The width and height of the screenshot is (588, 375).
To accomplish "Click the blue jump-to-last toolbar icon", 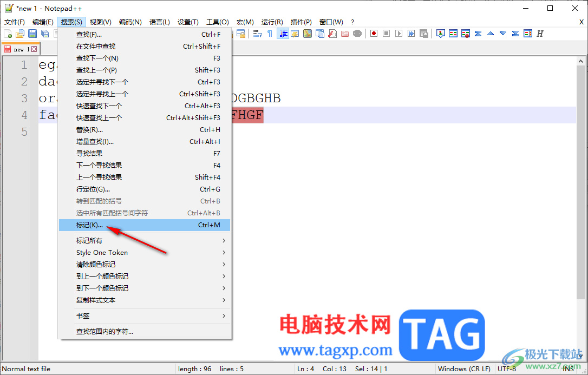I will pyautogui.click(x=515, y=34).
